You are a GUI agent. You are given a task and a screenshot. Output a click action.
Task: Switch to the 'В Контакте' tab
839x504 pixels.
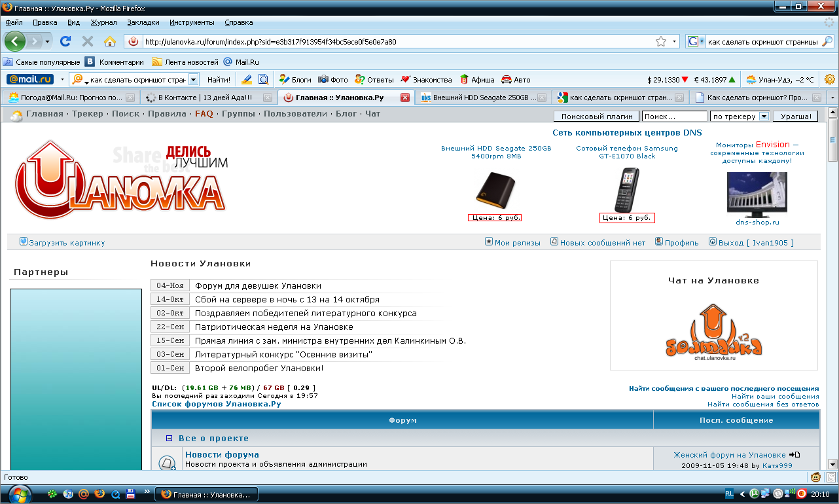point(205,98)
